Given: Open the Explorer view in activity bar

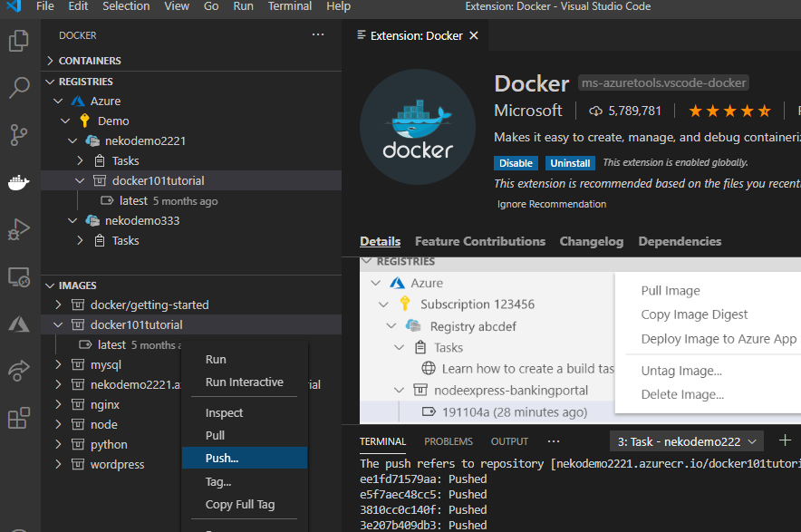Looking at the screenshot, I should (19, 41).
